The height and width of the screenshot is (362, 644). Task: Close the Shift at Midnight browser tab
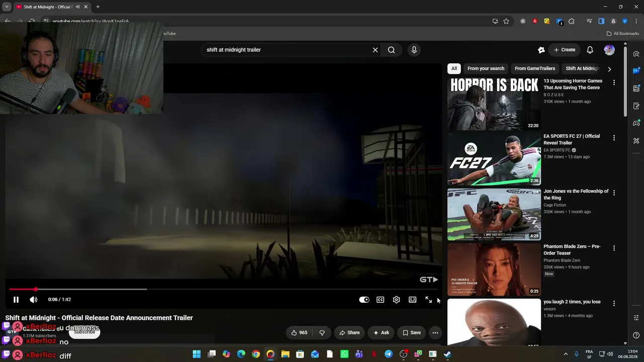(x=86, y=7)
